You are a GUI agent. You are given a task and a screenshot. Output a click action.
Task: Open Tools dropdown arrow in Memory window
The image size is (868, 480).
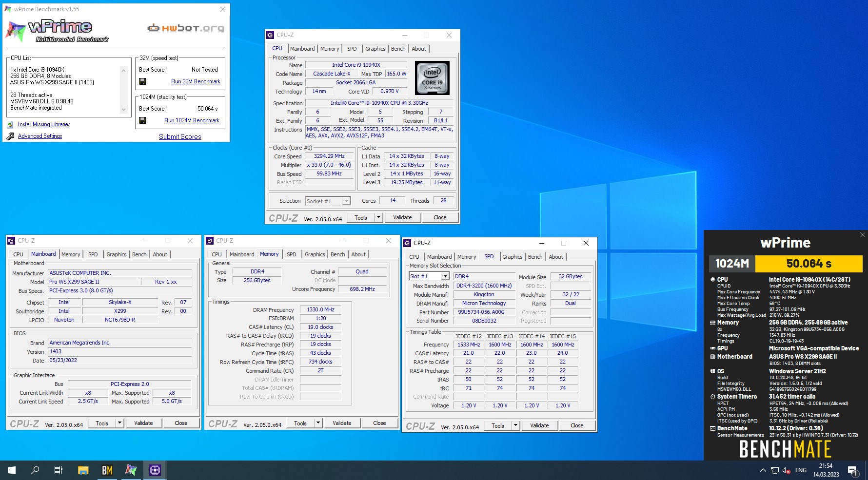[318, 423]
